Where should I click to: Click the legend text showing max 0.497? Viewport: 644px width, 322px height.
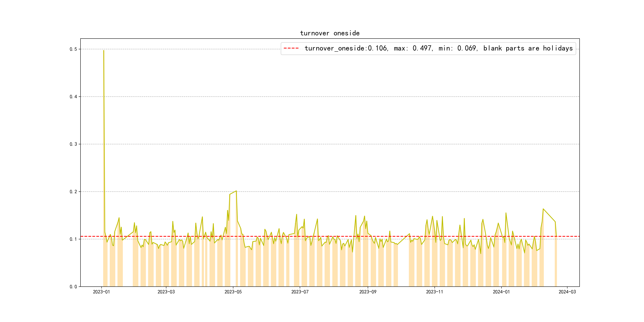(x=413, y=48)
